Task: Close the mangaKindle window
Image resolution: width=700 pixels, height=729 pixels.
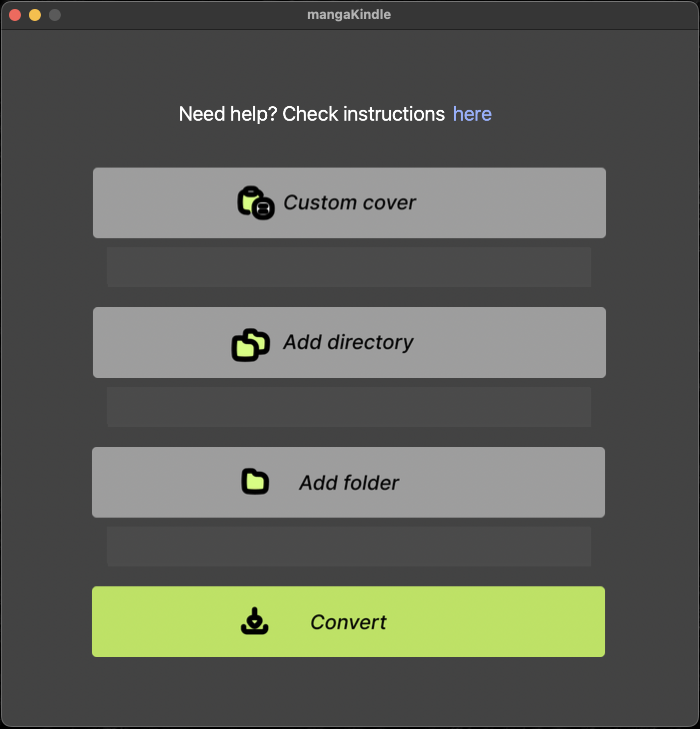Action: pyautogui.click(x=15, y=15)
